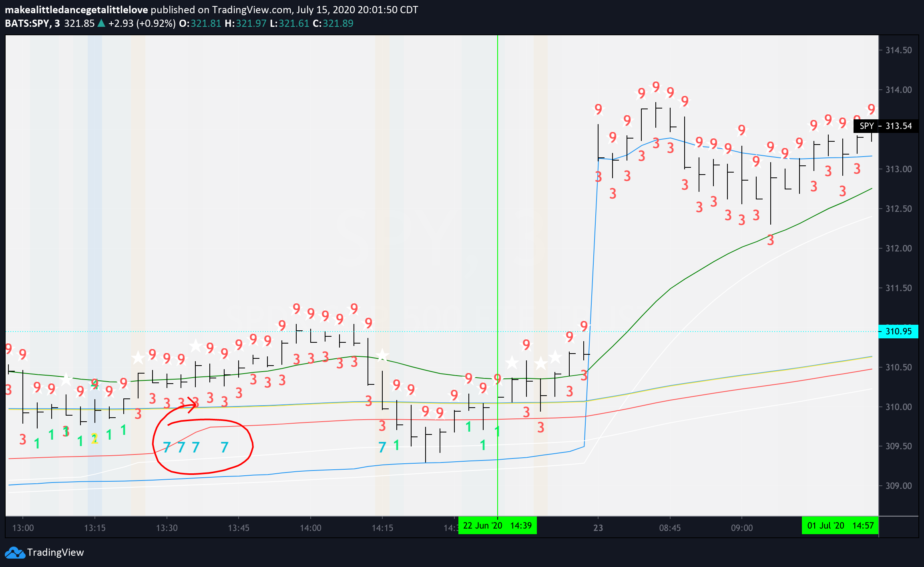This screenshot has width=924, height=567.
Task: Click the 13:15 time axis label
Action: click(x=95, y=528)
